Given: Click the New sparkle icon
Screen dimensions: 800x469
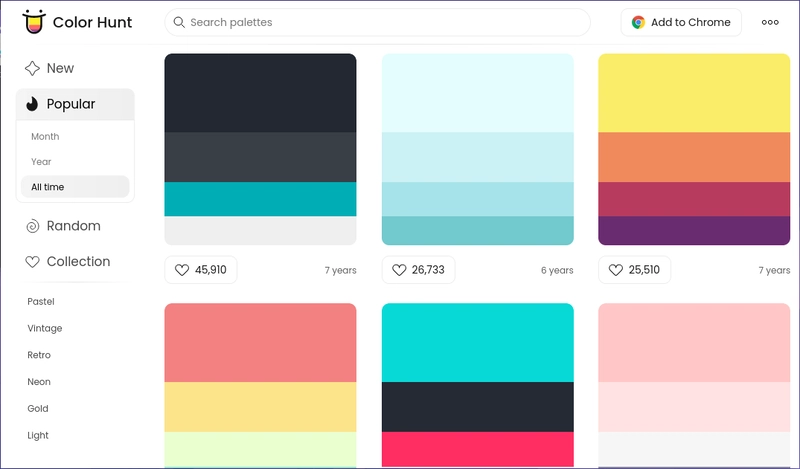Looking at the screenshot, I should coord(32,68).
